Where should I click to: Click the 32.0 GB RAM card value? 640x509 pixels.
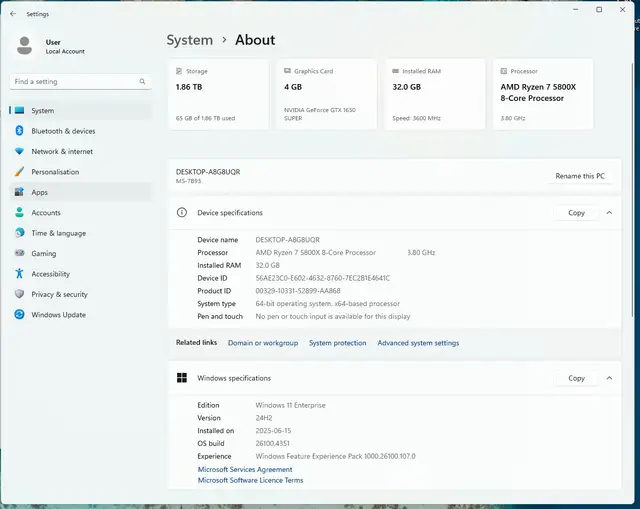coord(407,87)
